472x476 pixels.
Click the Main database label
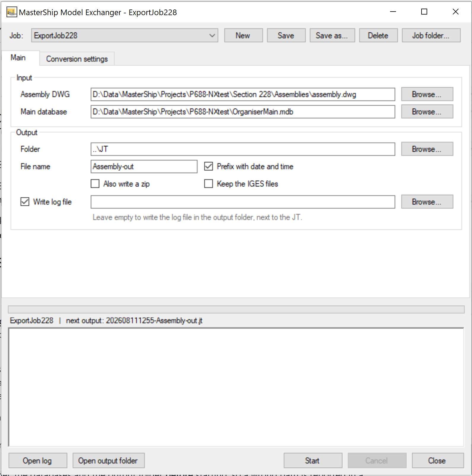(x=44, y=112)
